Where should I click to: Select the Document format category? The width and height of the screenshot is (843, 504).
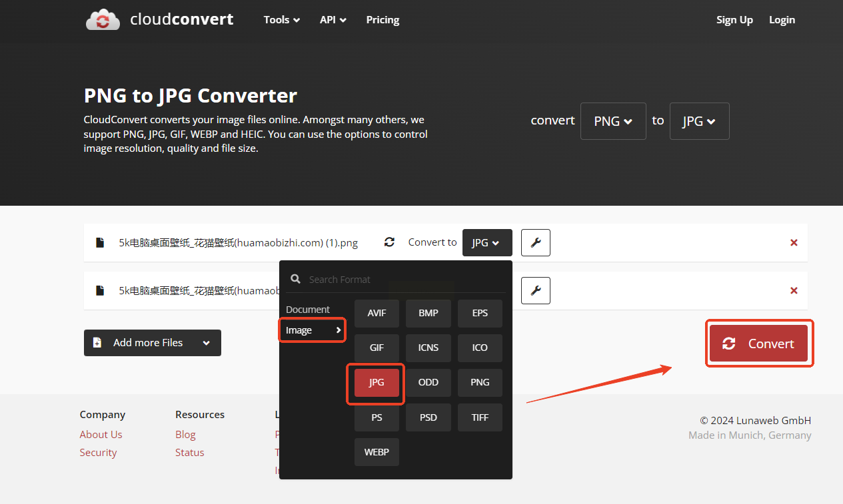coord(308,310)
